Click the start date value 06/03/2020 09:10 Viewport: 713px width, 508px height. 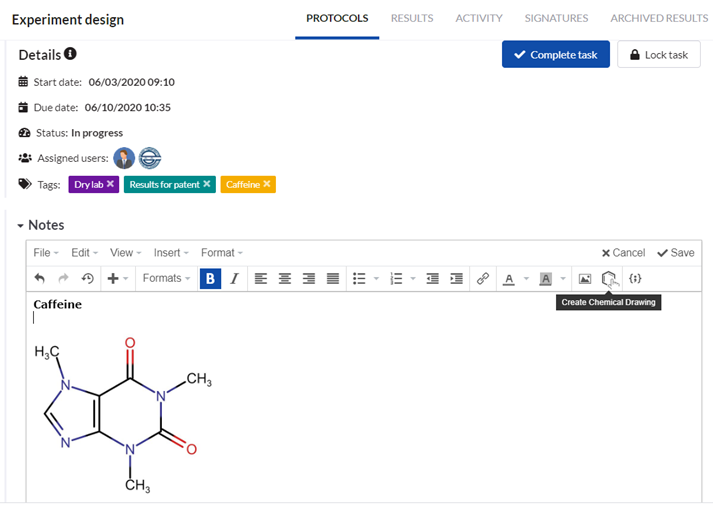(x=131, y=82)
